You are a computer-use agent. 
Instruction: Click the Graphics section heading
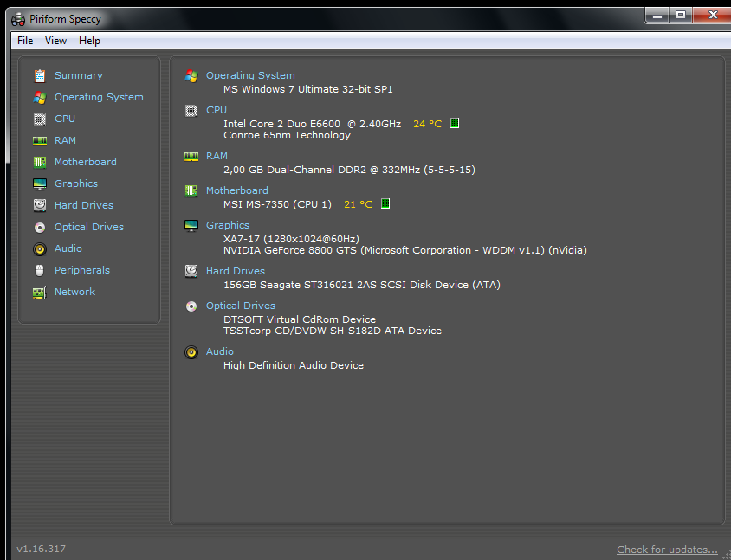228,225
